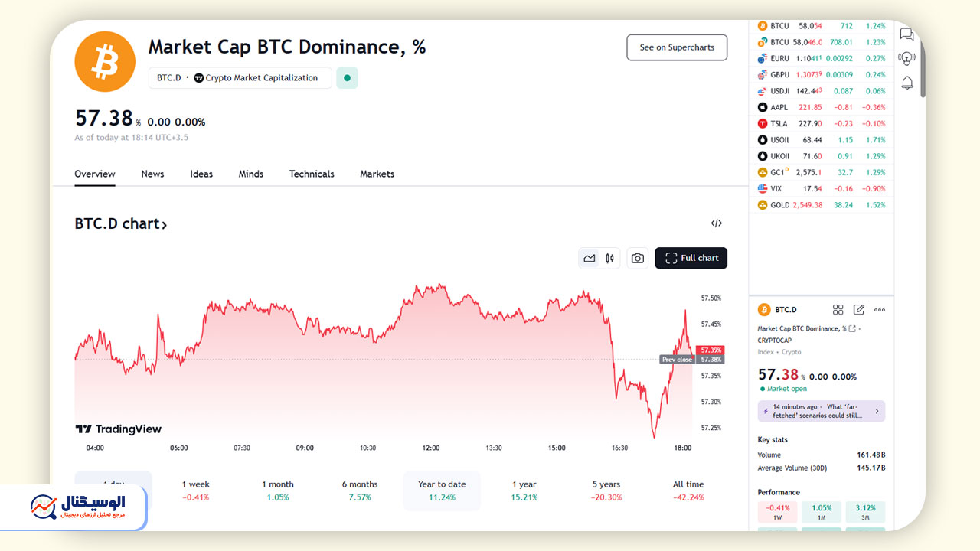Switch to the News tab
This screenshot has width=980, height=551.
click(x=152, y=174)
